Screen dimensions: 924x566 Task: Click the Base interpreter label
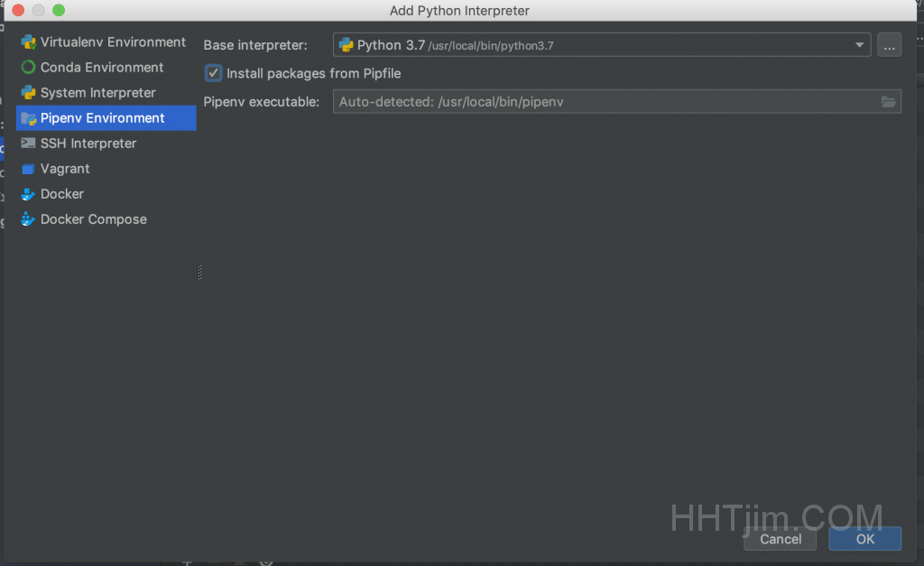click(255, 45)
